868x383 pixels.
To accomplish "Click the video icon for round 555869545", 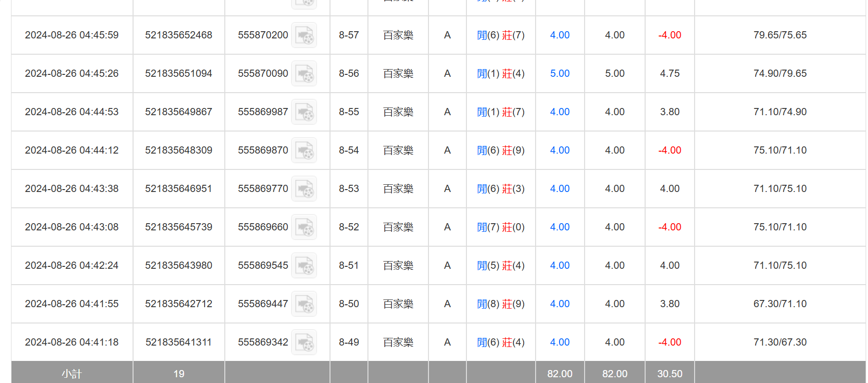I will 304,265.
